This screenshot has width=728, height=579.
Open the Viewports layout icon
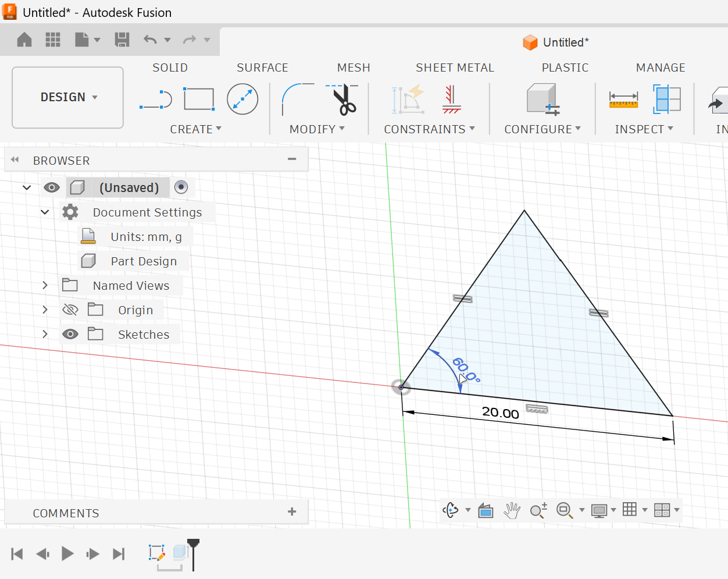pos(662,510)
